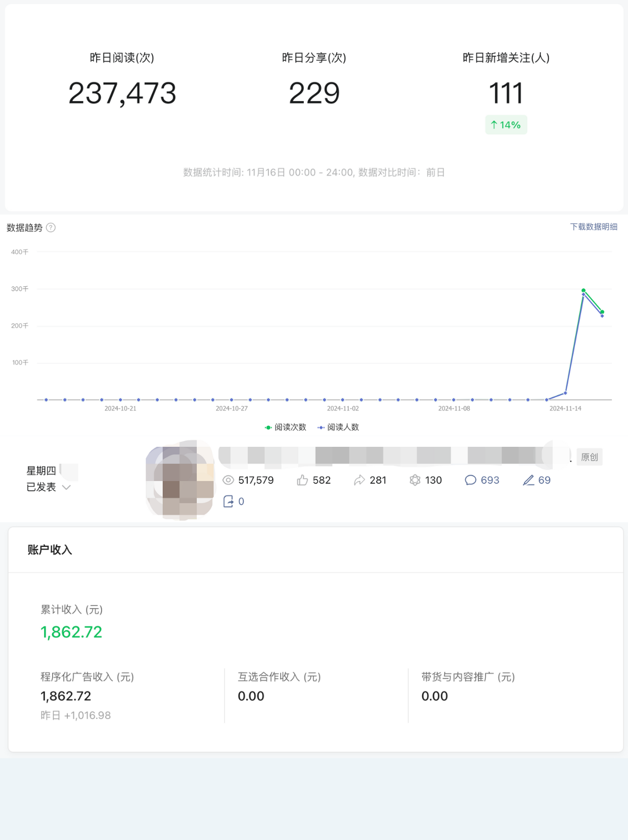The image size is (628, 840).
Task: Open the 693 comments count link
Action: (x=489, y=480)
